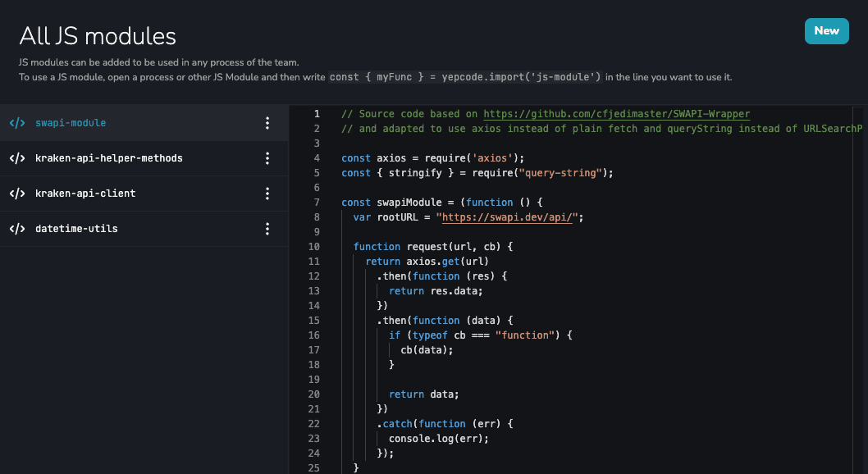
Task: Click the 'const swapiModule' declaration line
Action: click(x=441, y=203)
